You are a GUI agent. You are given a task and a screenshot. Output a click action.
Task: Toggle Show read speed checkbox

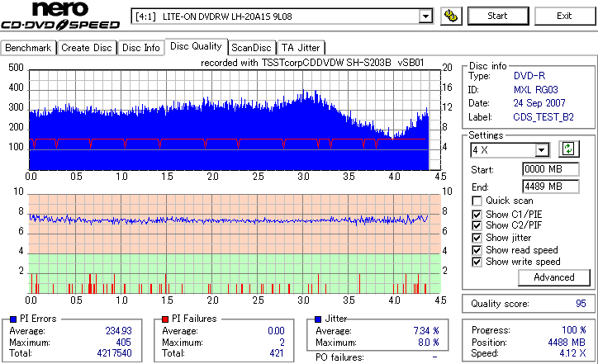tap(477, 250)
